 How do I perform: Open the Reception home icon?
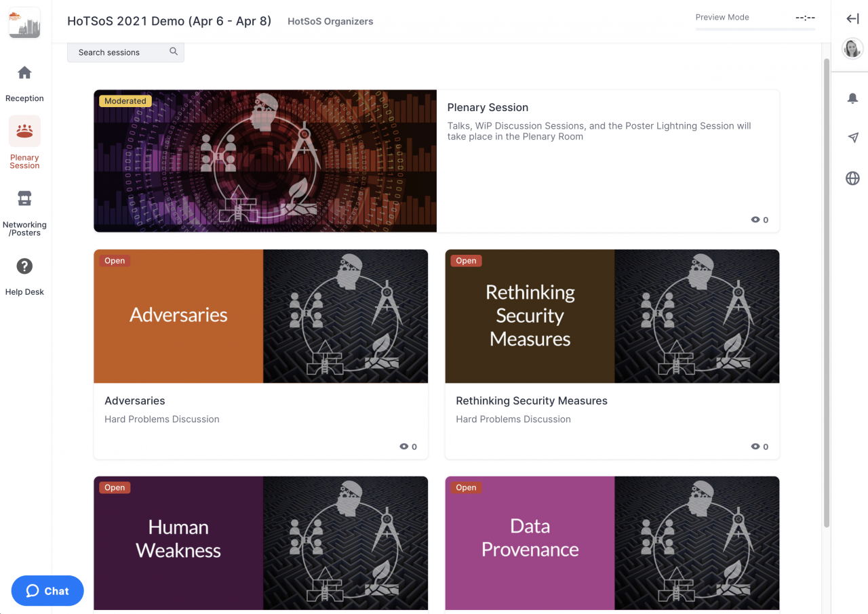[x=24, y=73]
